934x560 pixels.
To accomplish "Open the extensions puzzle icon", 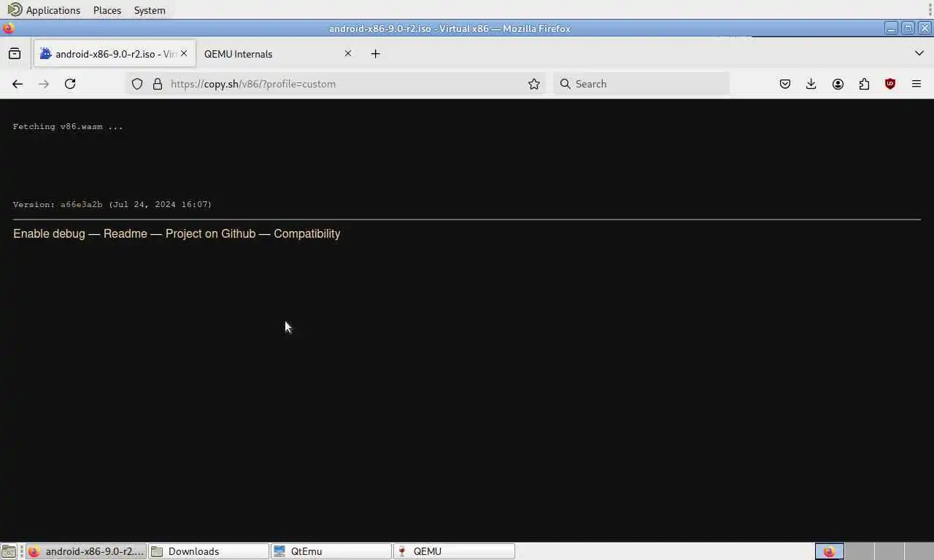I will (864, 84).
